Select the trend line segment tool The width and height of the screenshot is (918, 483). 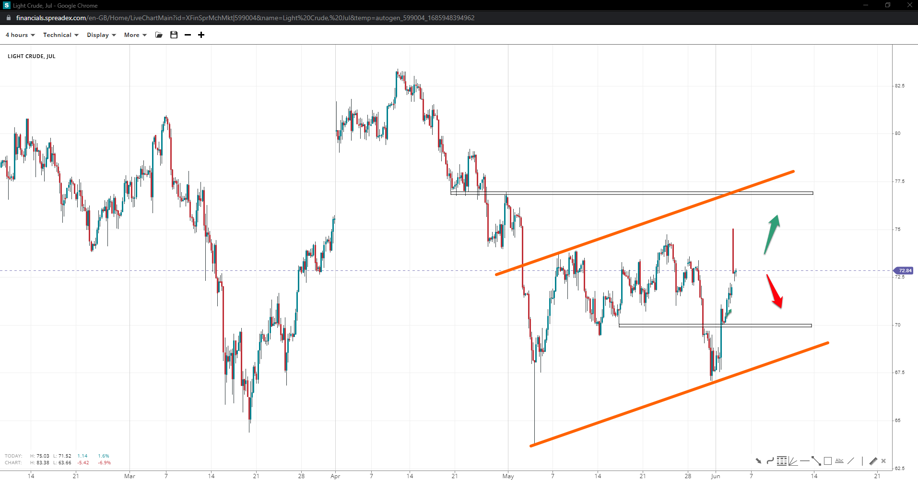816,461
